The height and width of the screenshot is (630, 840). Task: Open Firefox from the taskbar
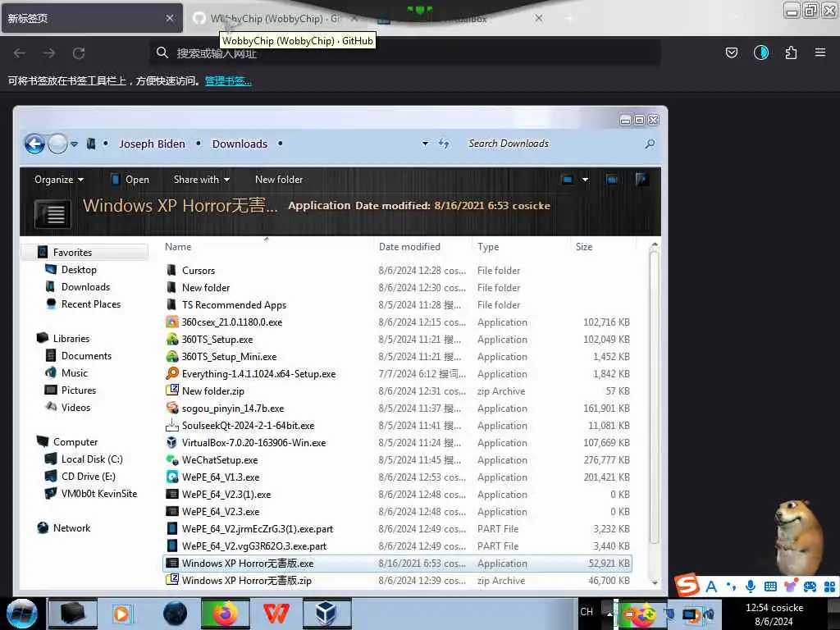225,614
